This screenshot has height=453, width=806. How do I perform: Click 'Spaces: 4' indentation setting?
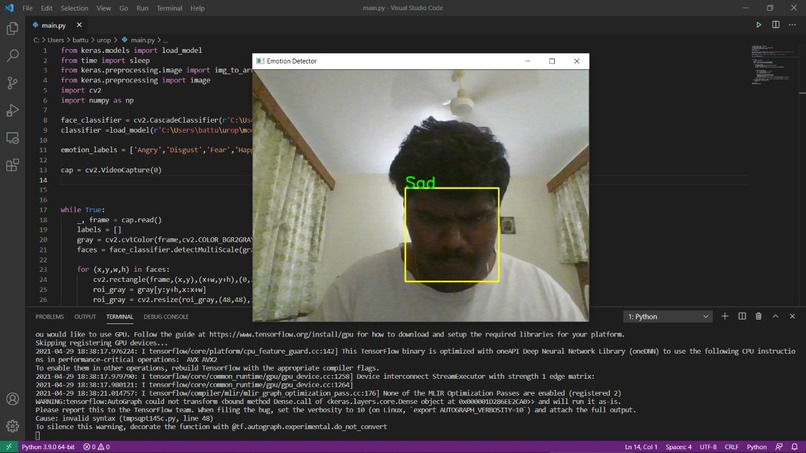point(679,447)
